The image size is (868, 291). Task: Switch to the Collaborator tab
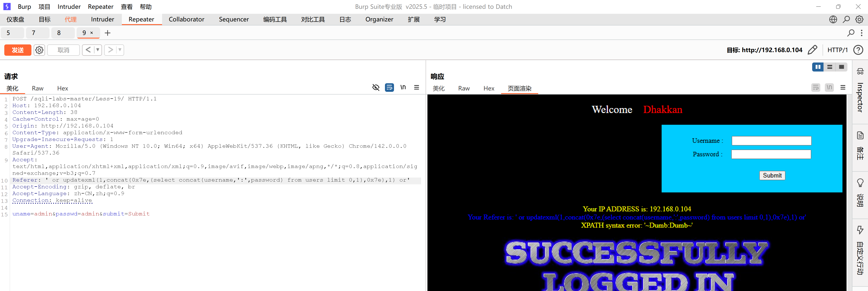[x=186, y=19]
